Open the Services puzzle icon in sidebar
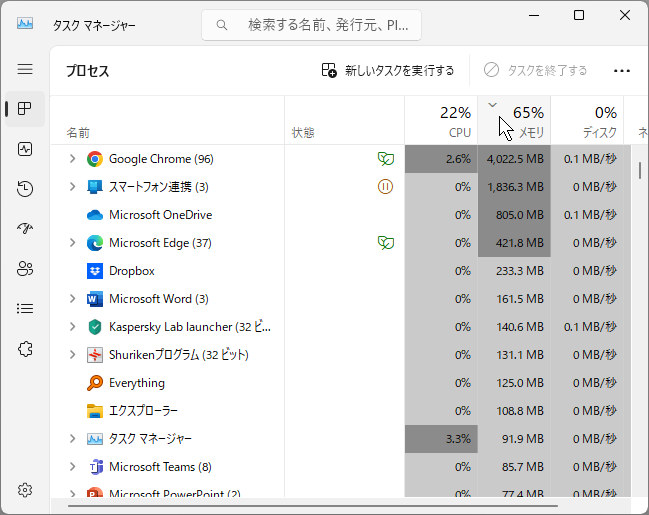649x515 pixels. click(25, 349)
